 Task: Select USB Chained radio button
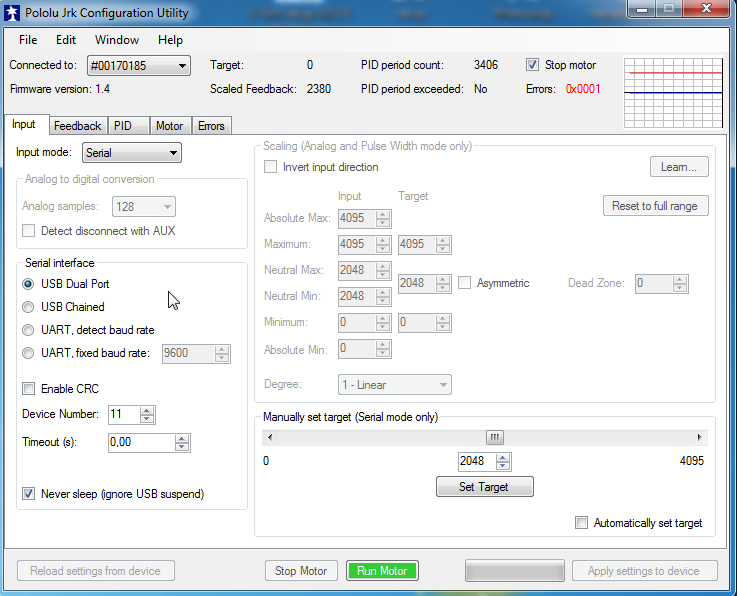tap(28, 307)
